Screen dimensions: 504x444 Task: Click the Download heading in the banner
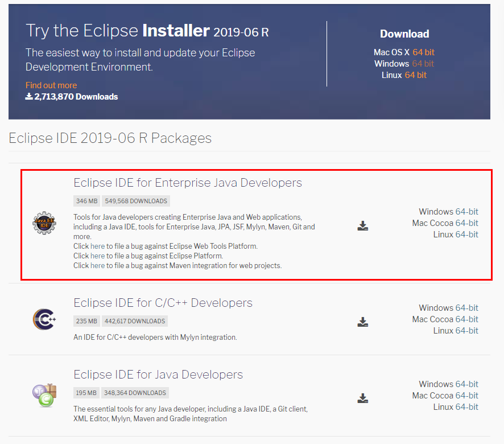tap(404, 34)
